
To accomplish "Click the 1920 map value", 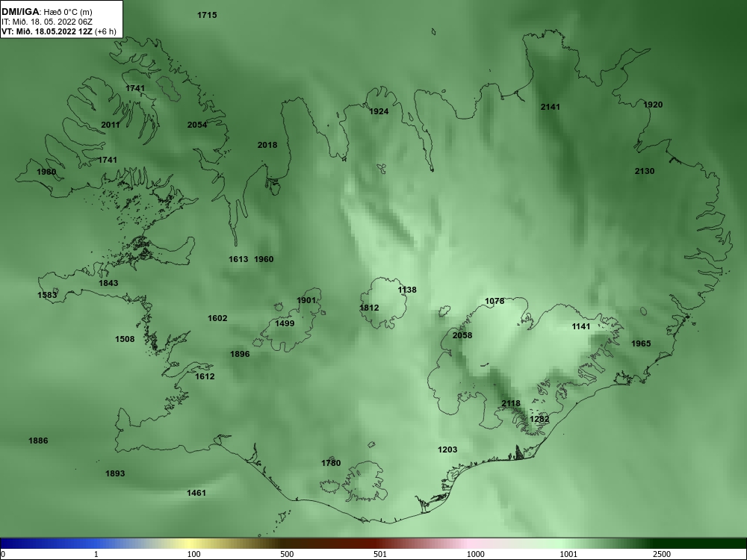I will (x=653, y=105).
